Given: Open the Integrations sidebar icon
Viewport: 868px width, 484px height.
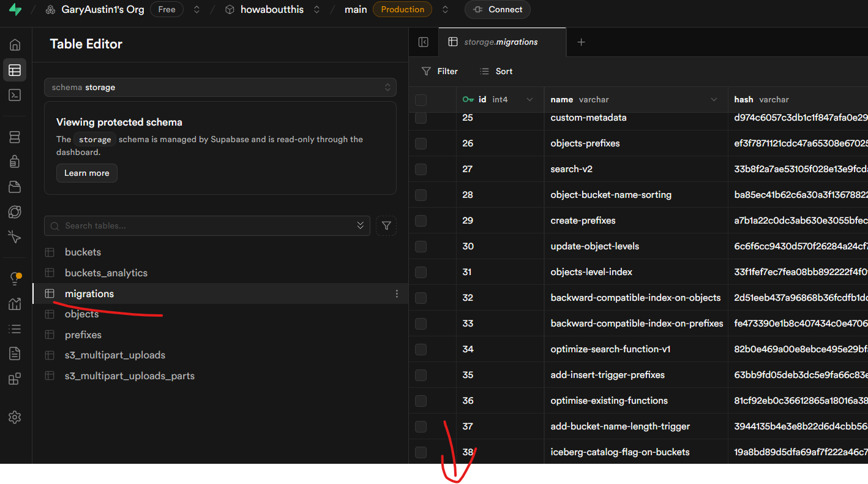Looking at the screenshot, I should tap(15, 379).
